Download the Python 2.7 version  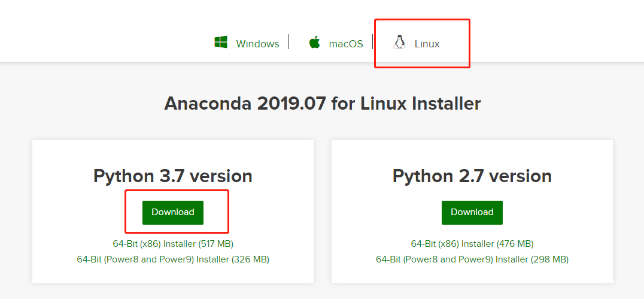(472, 213)
